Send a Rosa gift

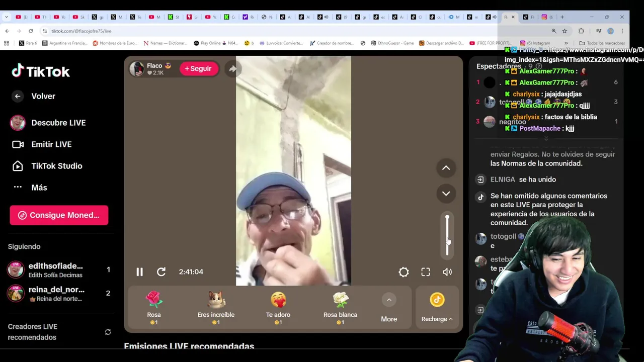point(154,308)
